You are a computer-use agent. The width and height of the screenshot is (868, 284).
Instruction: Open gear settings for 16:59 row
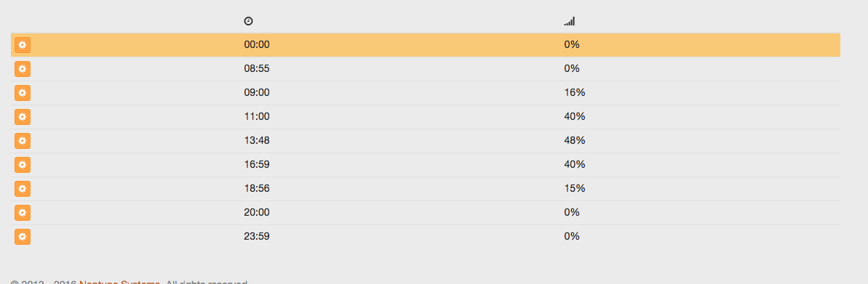pos(22,165)
